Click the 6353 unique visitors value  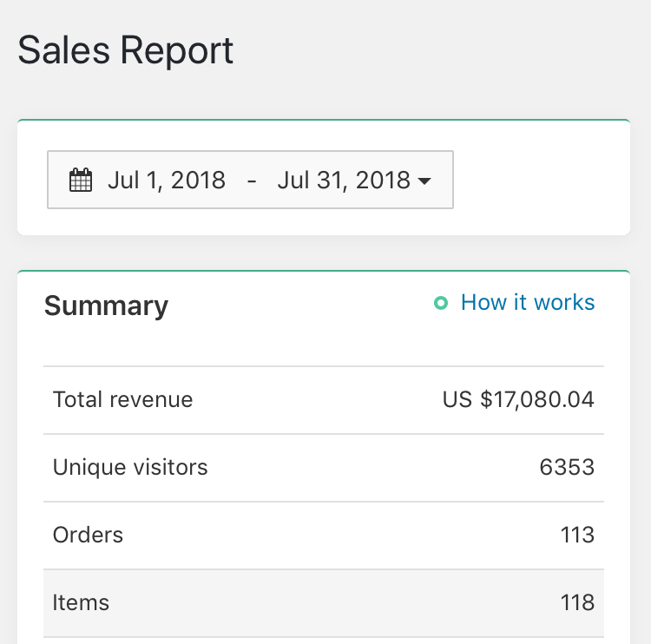pyautogui.click(x=567, y=467)
